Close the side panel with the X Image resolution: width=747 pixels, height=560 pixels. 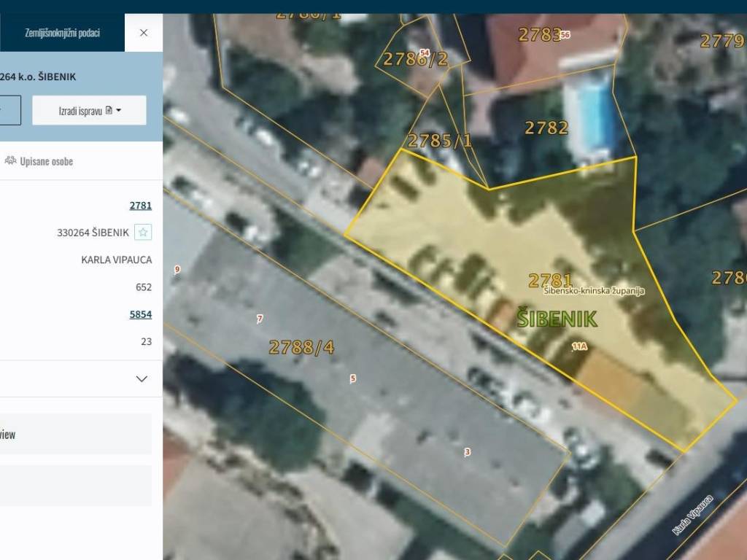tap(144, 33)
